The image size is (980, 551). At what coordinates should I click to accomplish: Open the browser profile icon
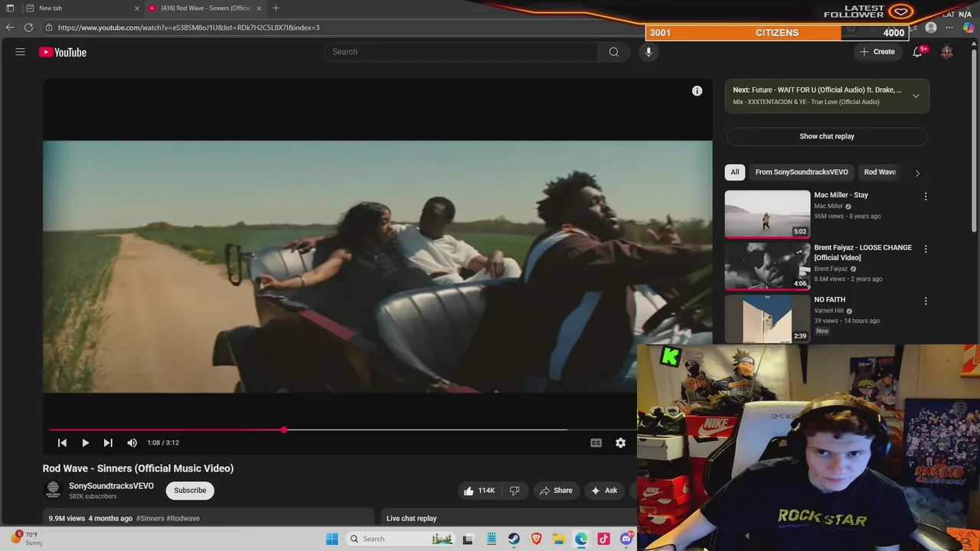(931, 28)
